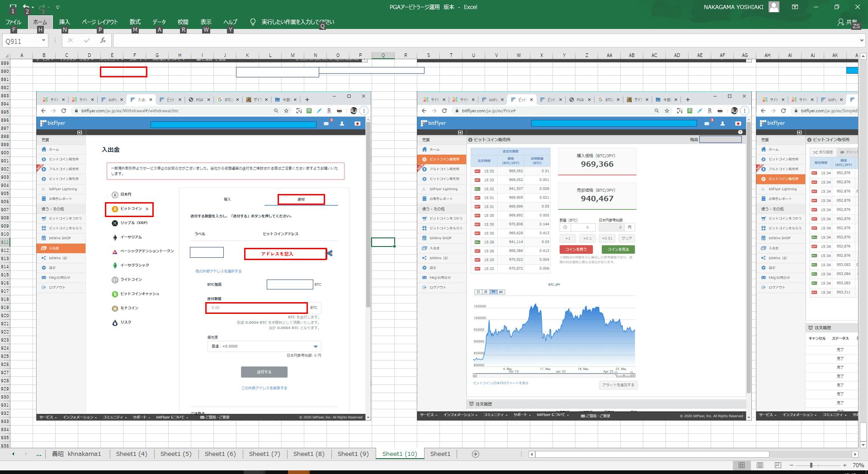The image size is (868, 474).
Task: Open the ページ レイアウト ribbon tab
Action: pos(99,22)
